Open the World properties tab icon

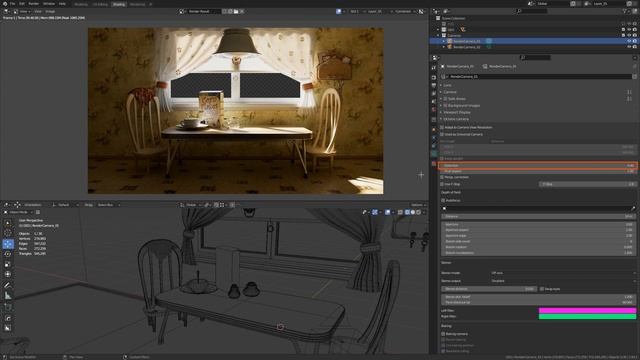[x=434, y=110]
